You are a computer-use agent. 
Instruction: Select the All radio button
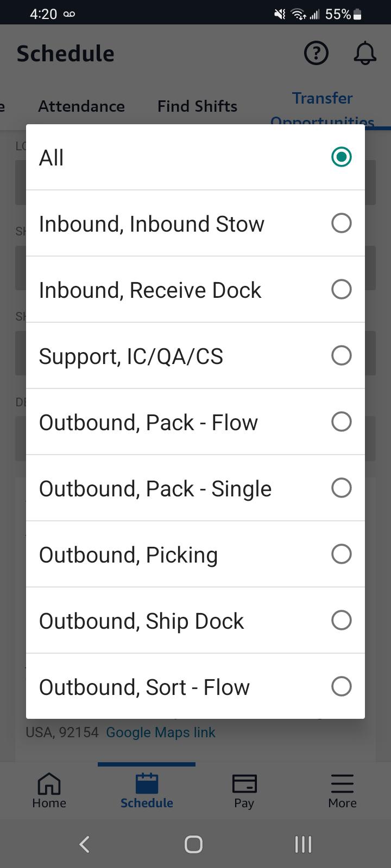tap(341, 157)
